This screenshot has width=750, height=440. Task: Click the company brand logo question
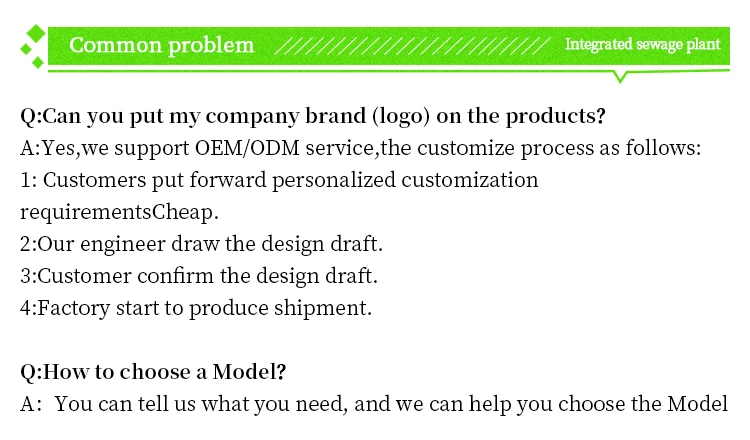(313, 116)
